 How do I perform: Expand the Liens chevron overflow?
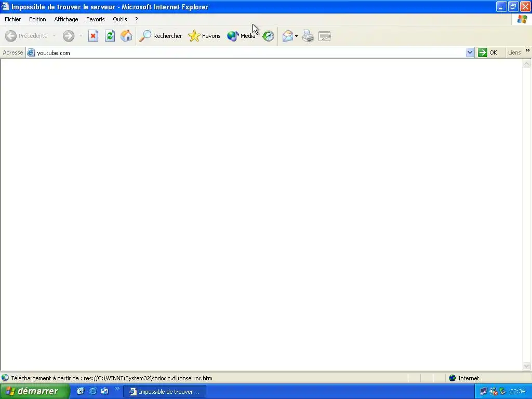(528, 50)
